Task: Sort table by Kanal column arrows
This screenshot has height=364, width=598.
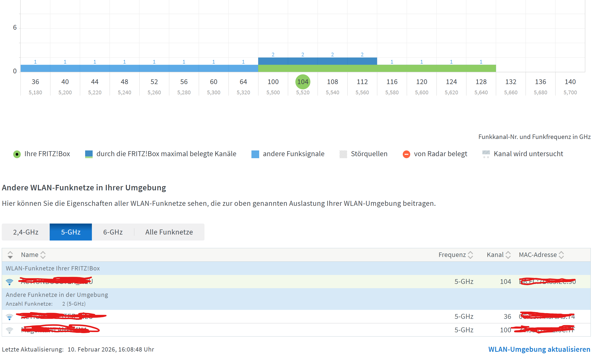Action: pos(508,255)
